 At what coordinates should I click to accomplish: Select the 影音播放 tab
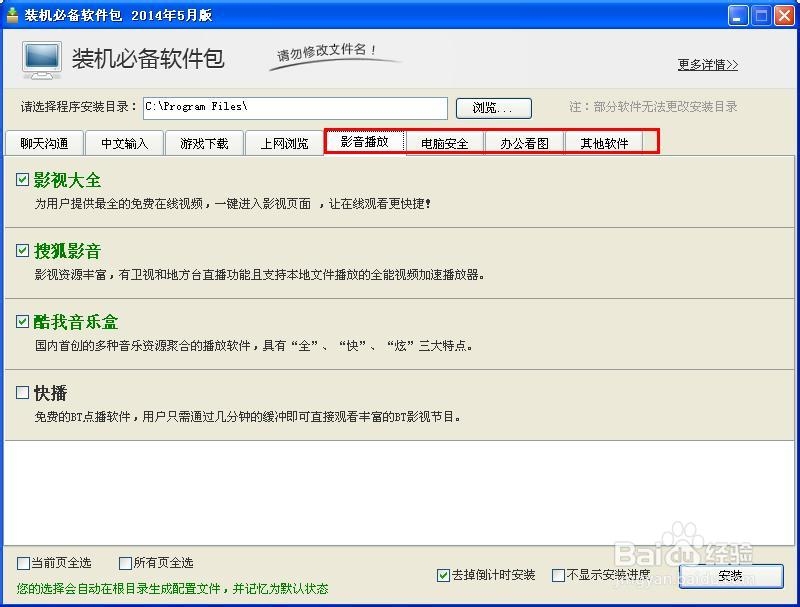click(x=364, y=142)
